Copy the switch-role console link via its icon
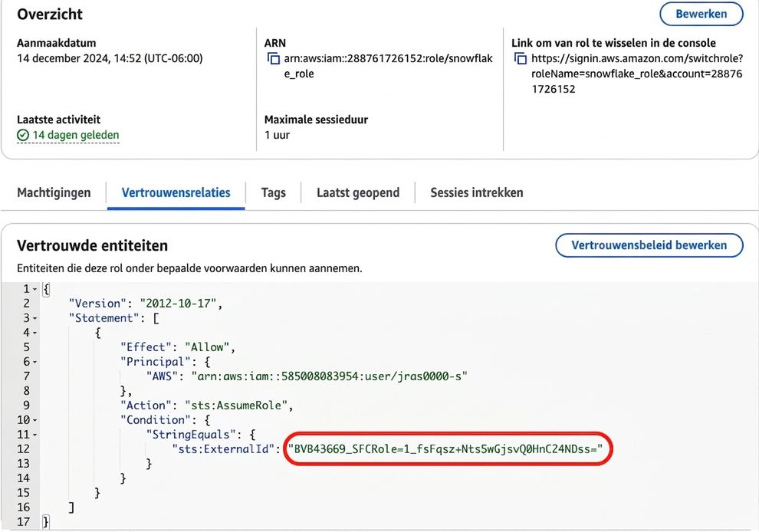759x532 pixels. pos(521,58)
